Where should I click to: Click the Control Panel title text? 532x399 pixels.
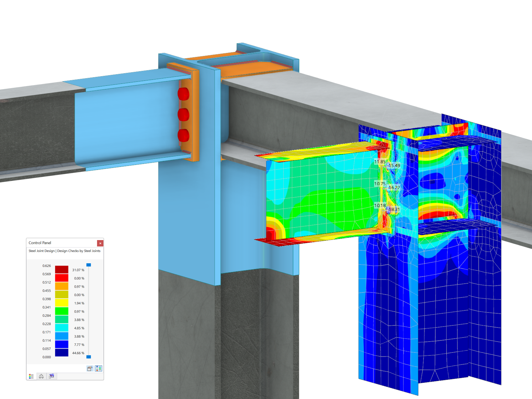pyautogui.click(x=40, y=243)
